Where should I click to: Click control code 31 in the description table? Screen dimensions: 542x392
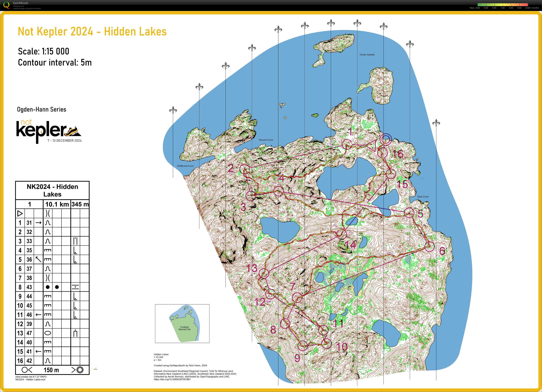[x=29, y=223]
